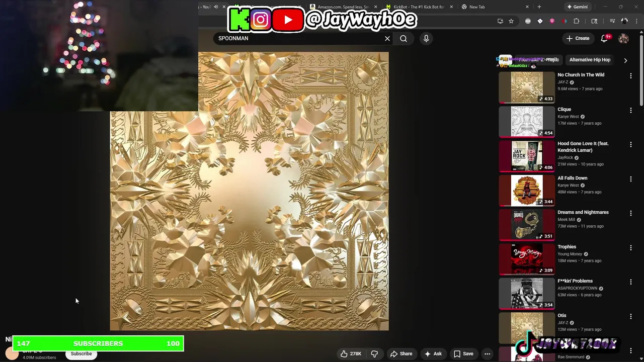This screenshot has height=362, width=644.
Task: Open All Falls Down thumbnail
Action: (527, 191)
